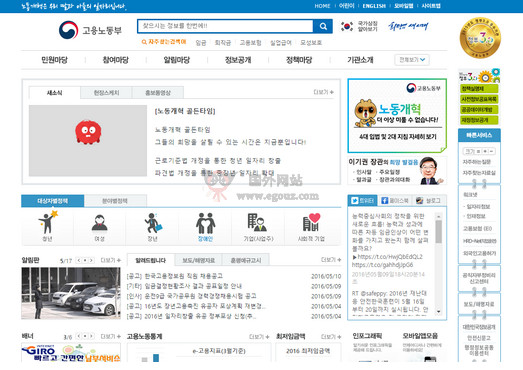The width and height of the screenshot is (523, 370).
Task: Select the 보도/해명자료 tab
Action: [x=198, y=260]
